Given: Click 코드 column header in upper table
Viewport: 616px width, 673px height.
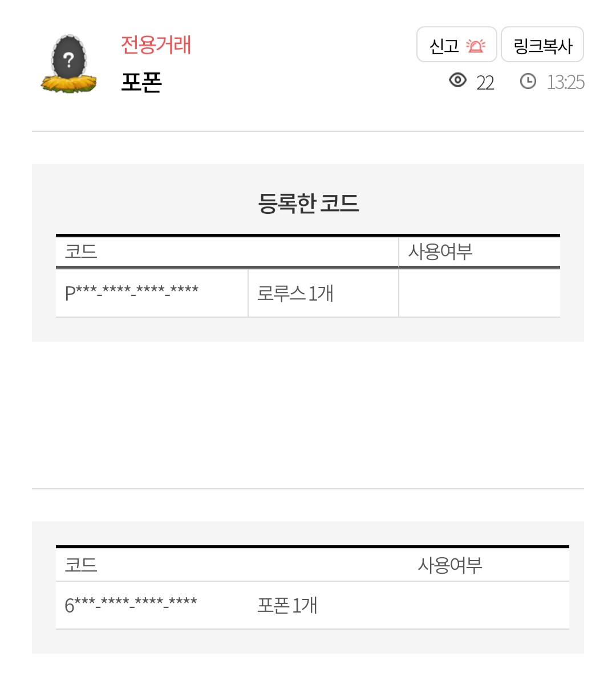Looking at the screenshot, I should pyautogui.click(x=81, y=252).
